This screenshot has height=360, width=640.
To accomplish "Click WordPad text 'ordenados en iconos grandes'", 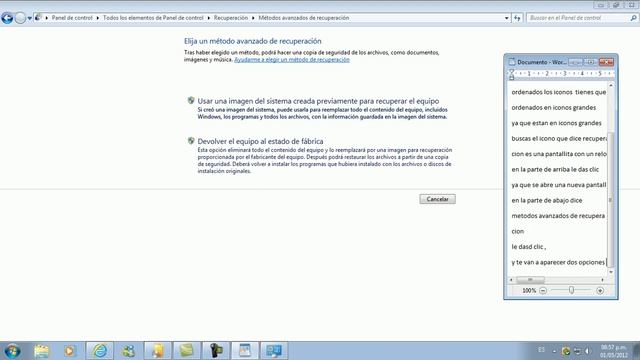I will [x=554, y=108].
